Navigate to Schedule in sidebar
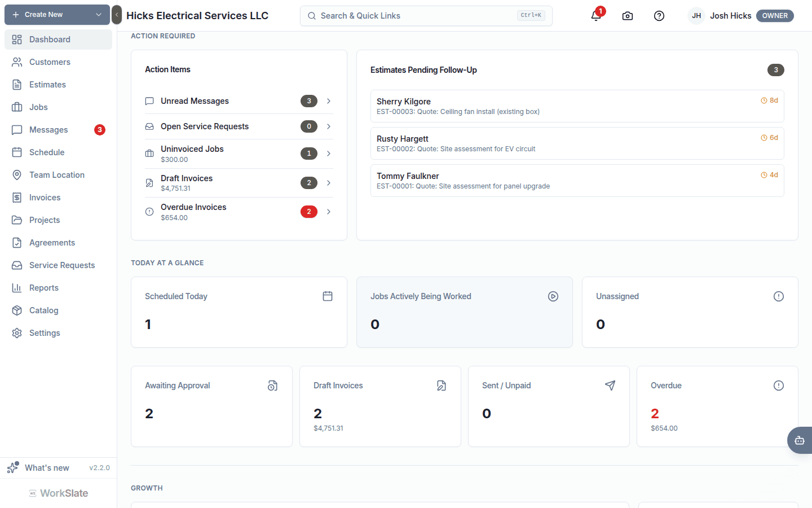 [x=58, y=152]
